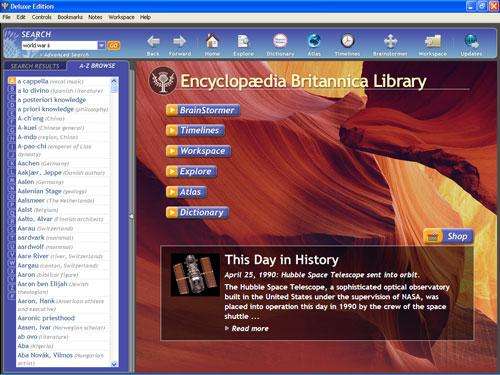The image size is (500, 375).
Task: Switch to the Search Results tab
Action: click(x=35, y=66)
